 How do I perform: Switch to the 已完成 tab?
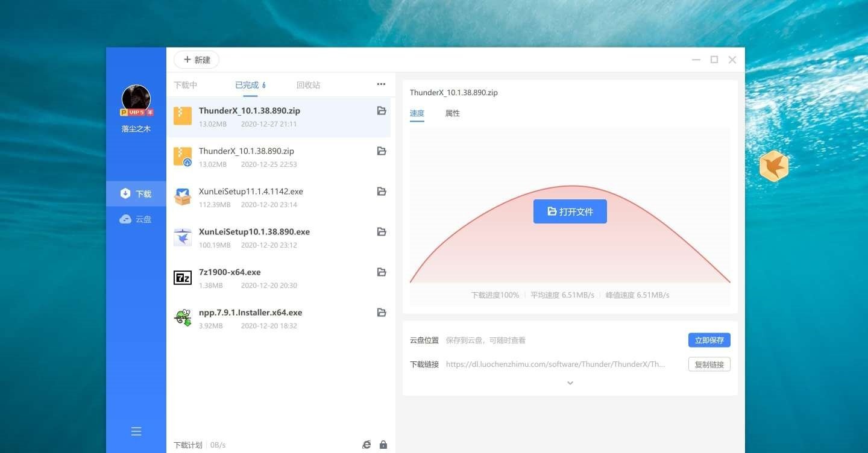(x=250, y=85)
